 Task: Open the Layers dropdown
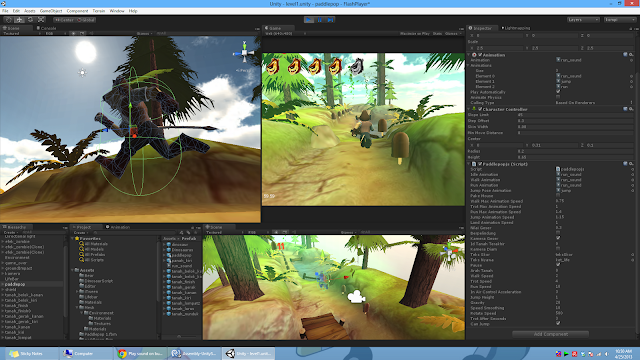583,20
